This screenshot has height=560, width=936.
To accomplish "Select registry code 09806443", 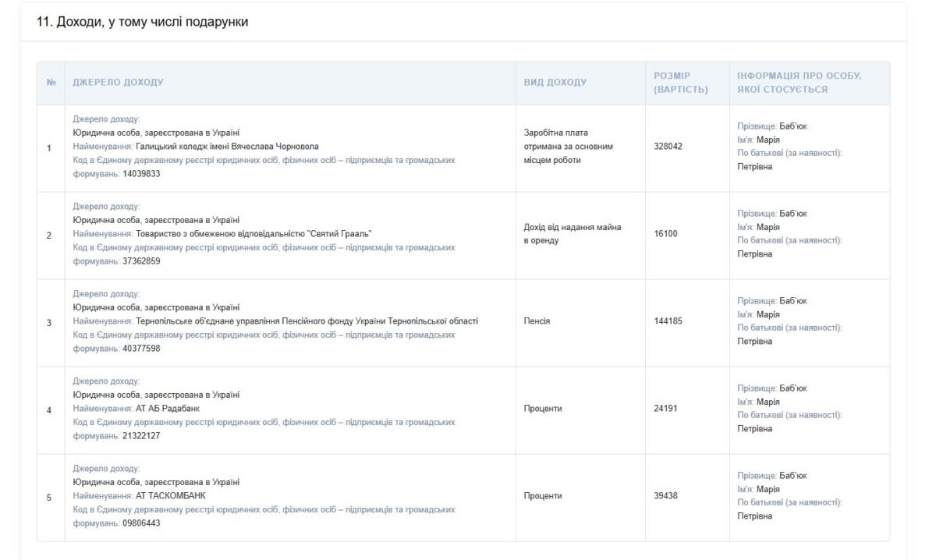I will tap(142, 523).
